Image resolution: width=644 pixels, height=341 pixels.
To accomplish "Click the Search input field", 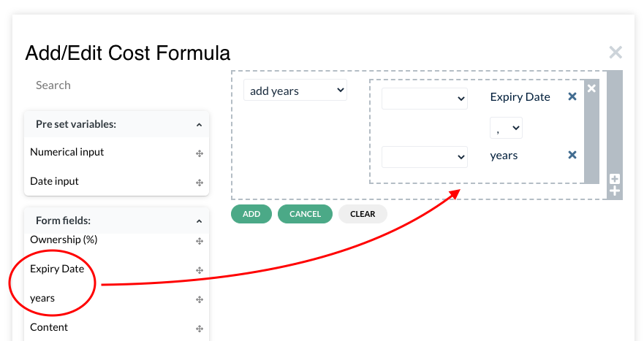I will click(x=117, y=85).
